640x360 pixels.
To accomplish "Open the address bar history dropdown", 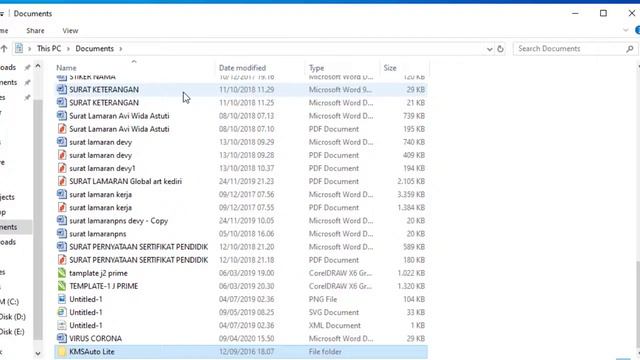I will [x=489, y=49].
